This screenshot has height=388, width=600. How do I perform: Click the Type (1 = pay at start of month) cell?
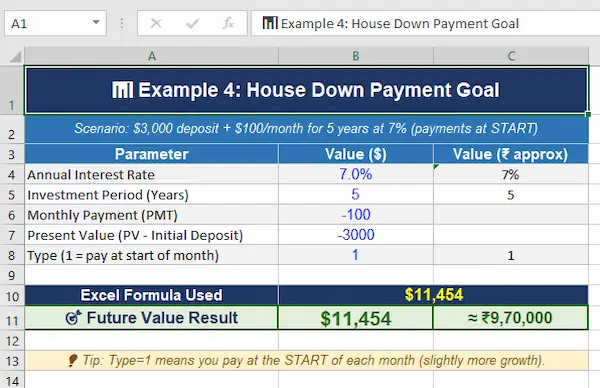[152, 255]
